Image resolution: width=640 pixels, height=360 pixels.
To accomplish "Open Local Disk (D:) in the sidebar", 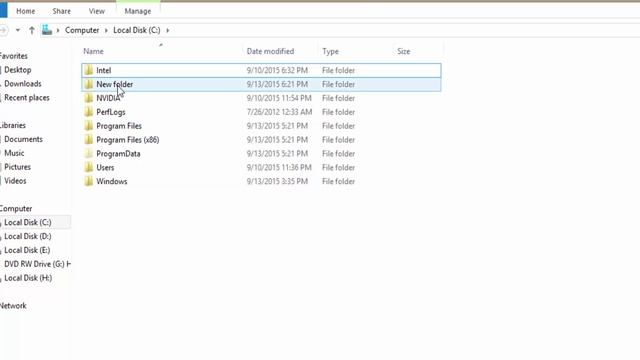I will tap(28, 236).
